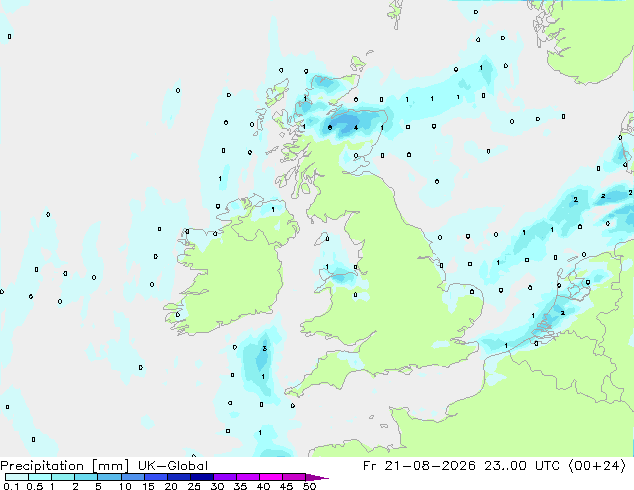The image size is (634, 490).
Task: Pick the 20–25 mm legend color swatch
Action: tap(178, 477)
